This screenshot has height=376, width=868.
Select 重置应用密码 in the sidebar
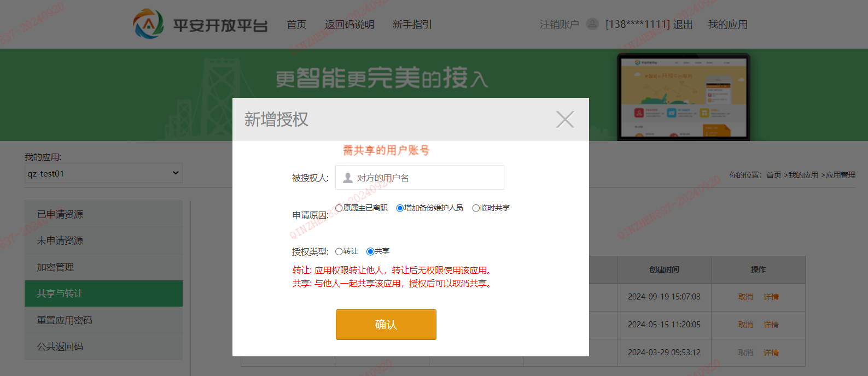(65, 320)
